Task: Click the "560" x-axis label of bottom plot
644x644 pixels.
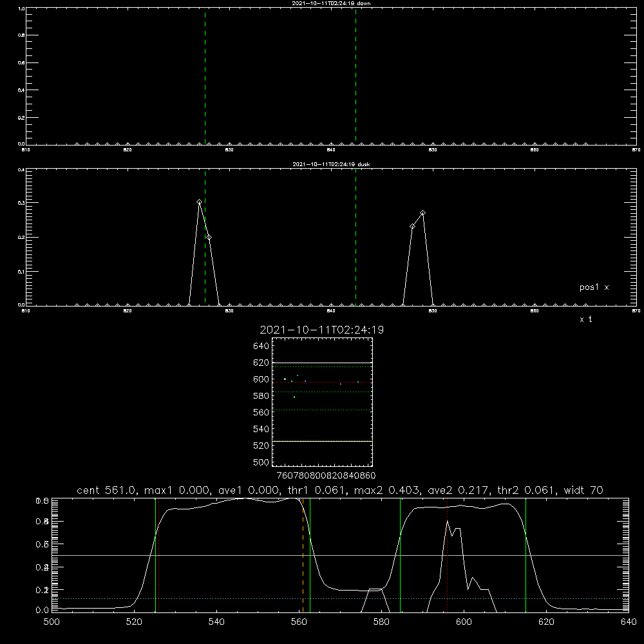Action: pos(299,622)
